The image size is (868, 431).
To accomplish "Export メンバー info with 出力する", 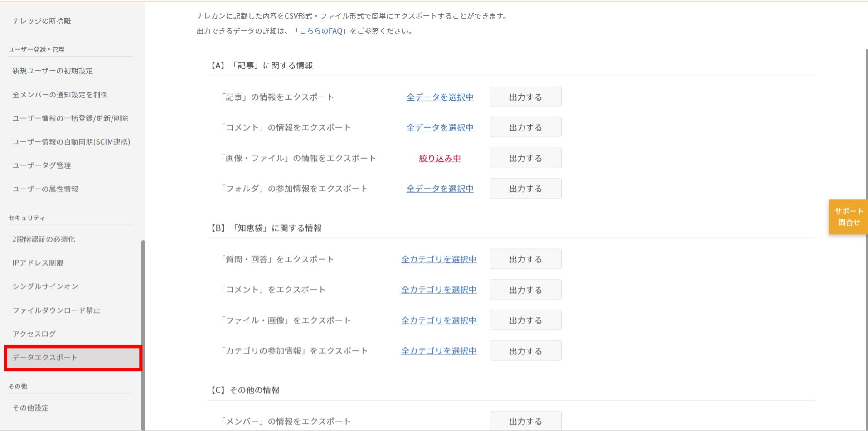I will 525,421.
